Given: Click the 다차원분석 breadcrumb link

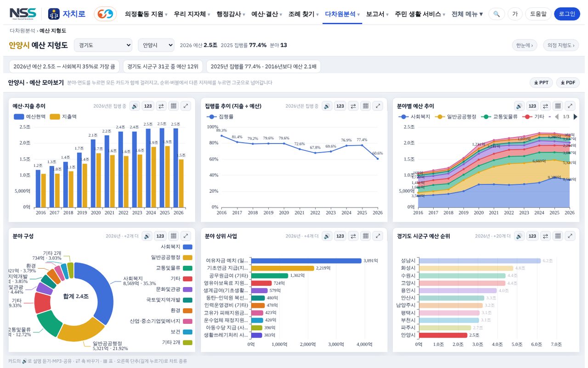Looking at the screenshot, I should tap(22, 31).
